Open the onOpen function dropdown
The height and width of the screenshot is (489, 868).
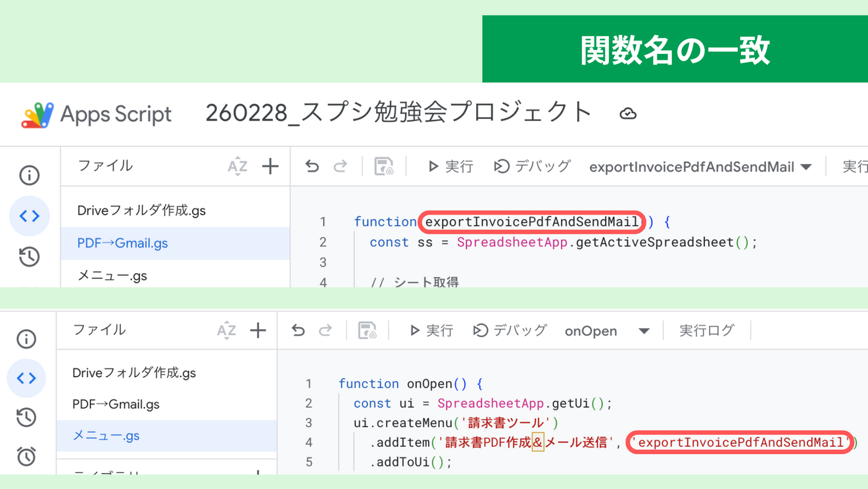click(x=607, y=331)
